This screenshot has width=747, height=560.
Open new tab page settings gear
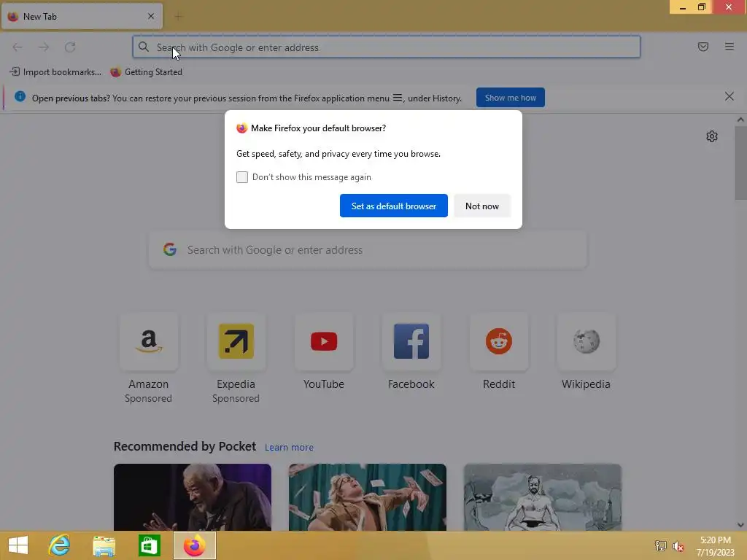pyautogui.click(x=712, y=136)
